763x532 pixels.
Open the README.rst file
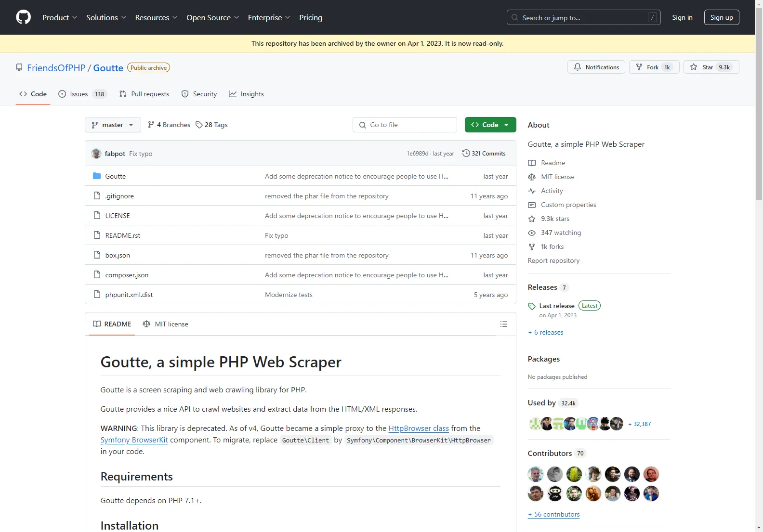[123, 235]
